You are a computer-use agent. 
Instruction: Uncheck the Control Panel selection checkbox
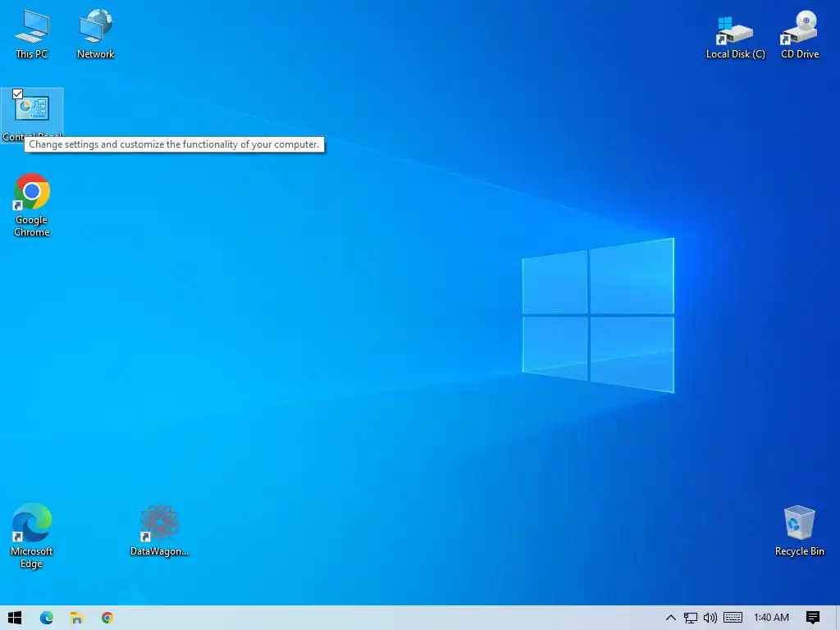coord(18,94)
